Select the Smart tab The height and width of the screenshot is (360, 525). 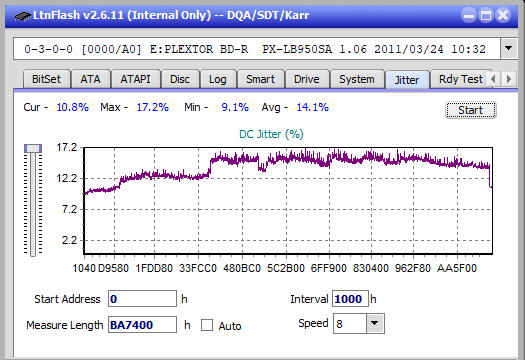click(x=260, y=79)
